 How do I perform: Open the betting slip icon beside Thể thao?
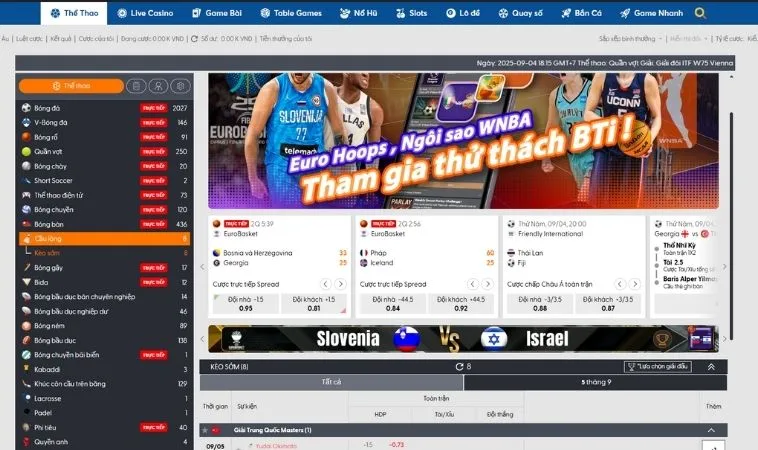138,86
